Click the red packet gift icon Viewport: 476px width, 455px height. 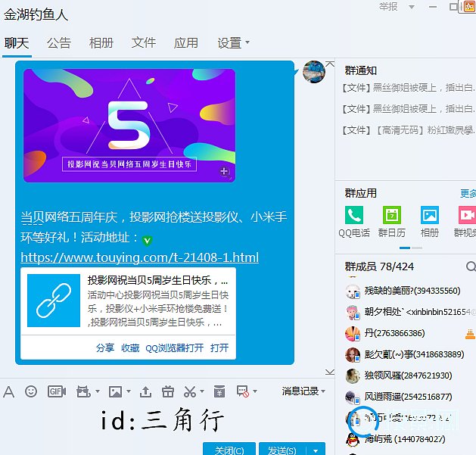point(168,391)
